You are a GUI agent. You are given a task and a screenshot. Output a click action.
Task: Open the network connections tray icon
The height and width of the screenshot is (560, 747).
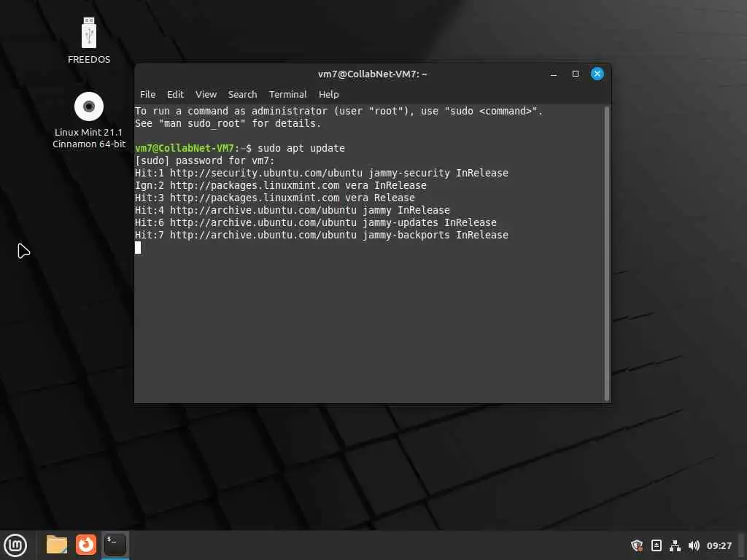(675, 545)
